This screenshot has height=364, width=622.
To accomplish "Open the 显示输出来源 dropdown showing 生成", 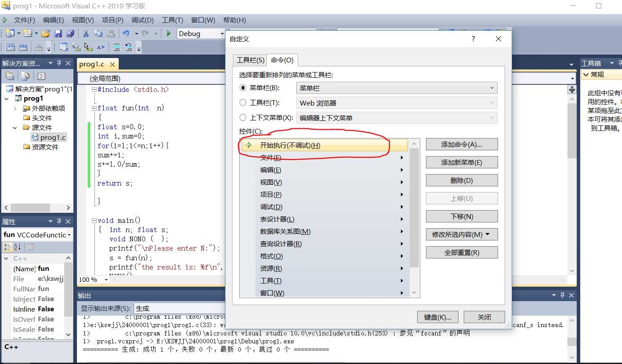I will coord(180,309).
